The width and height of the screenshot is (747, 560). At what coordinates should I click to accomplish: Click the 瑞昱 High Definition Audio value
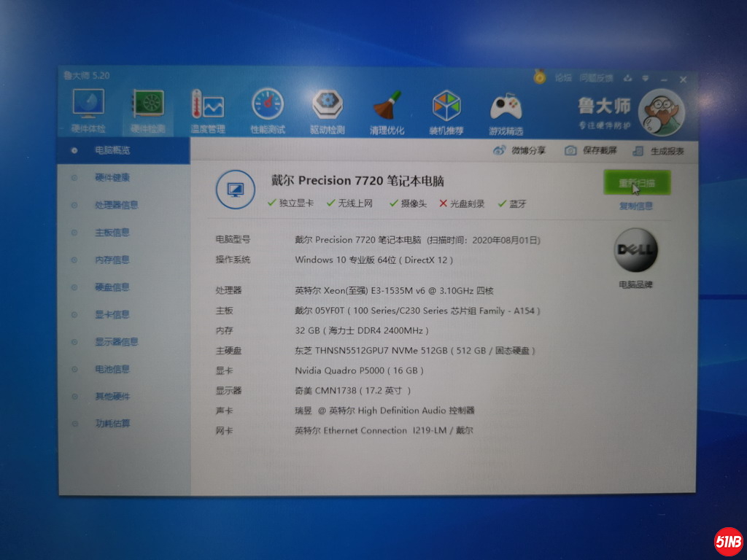pos(385,411)
